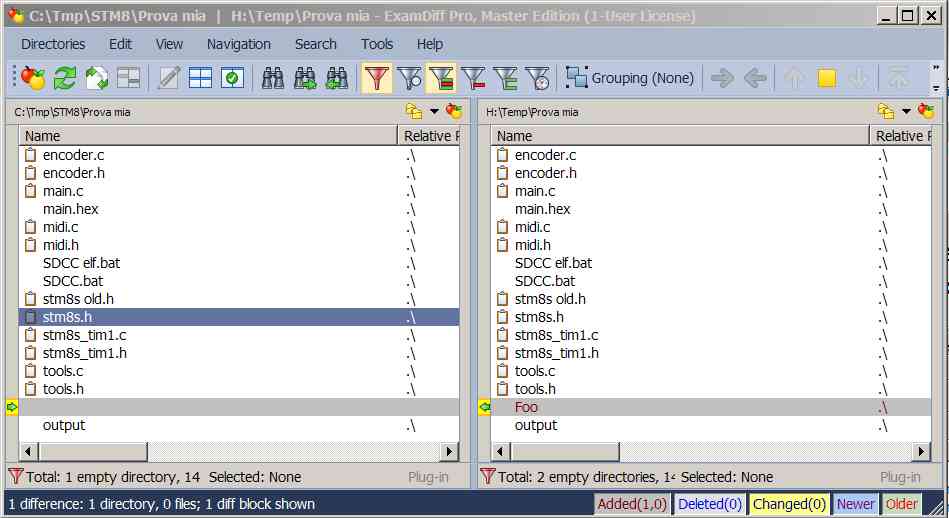Image resolution: width=949 pixels, height=518 pixels.
Task: Toggle the highlighted funnel with red-green bars
Action: click(x=441, y=78)
